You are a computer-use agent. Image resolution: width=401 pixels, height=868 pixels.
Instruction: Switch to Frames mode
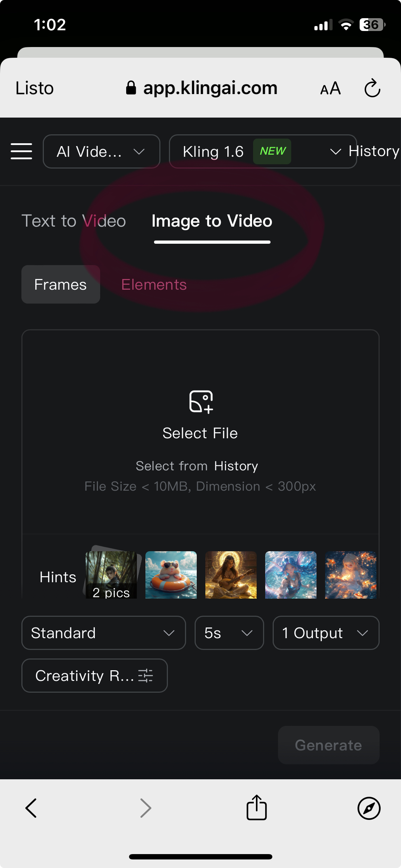61,284
